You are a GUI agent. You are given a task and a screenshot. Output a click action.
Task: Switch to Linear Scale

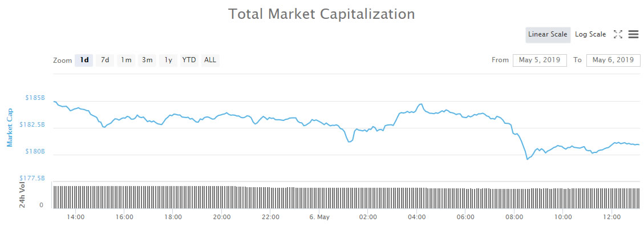coord(548,34)
